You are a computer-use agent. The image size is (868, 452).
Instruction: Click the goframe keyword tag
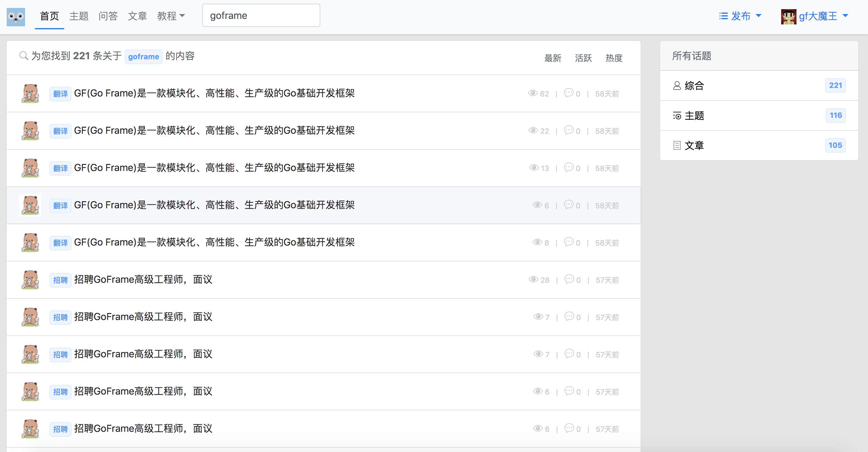tap(143, 56)
